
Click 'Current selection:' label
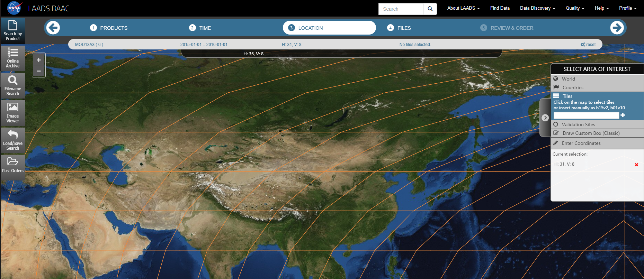click(570, 154)
